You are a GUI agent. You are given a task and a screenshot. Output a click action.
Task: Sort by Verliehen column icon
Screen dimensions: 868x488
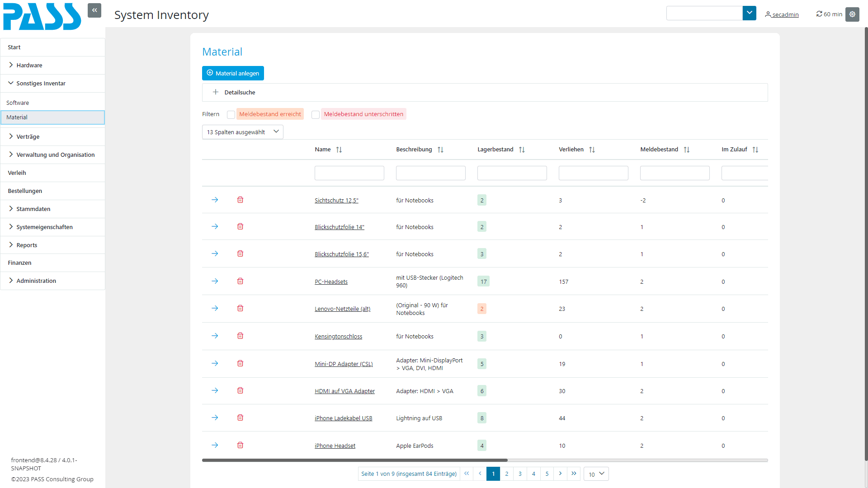(592, 150)
